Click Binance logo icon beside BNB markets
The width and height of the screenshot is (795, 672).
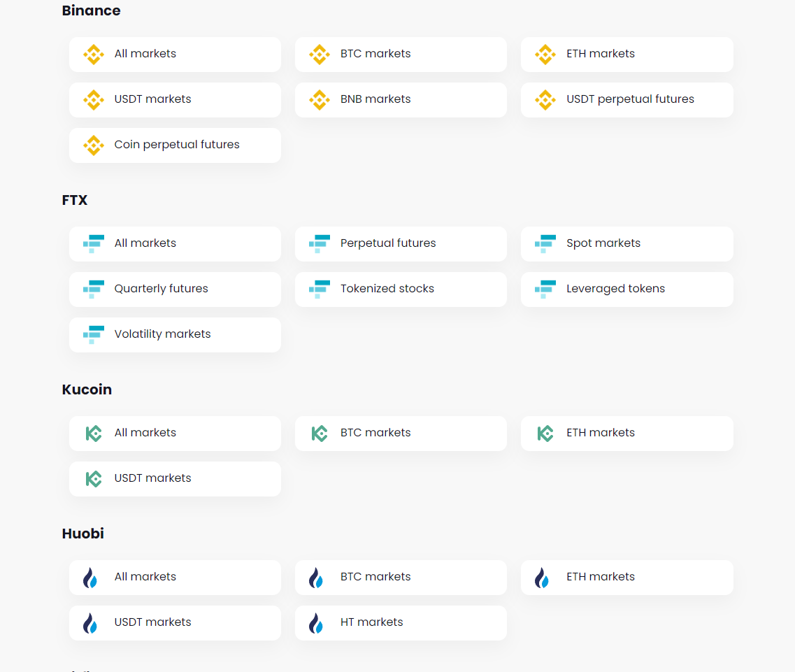tap(320, 100)
